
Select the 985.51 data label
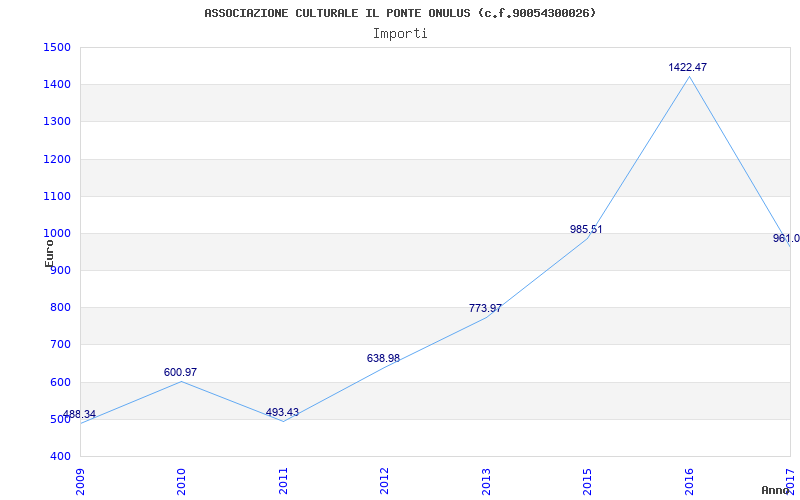tap(586, 230)
